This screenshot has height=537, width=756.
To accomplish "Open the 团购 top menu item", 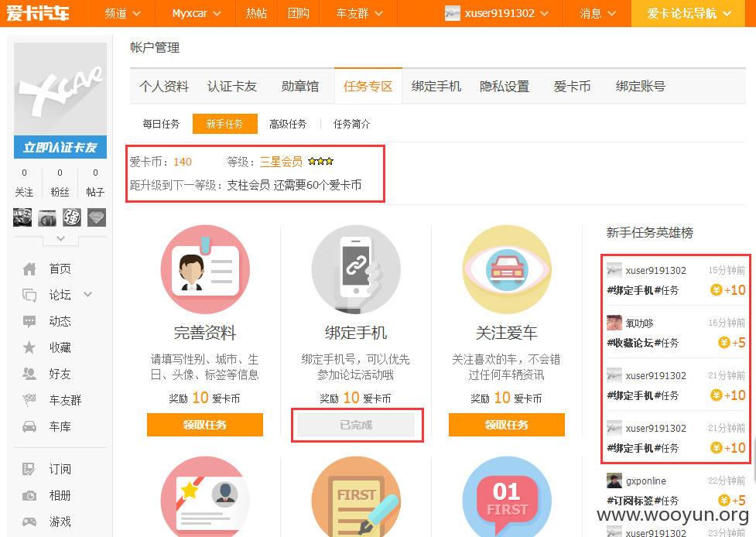I will point(299,13).
